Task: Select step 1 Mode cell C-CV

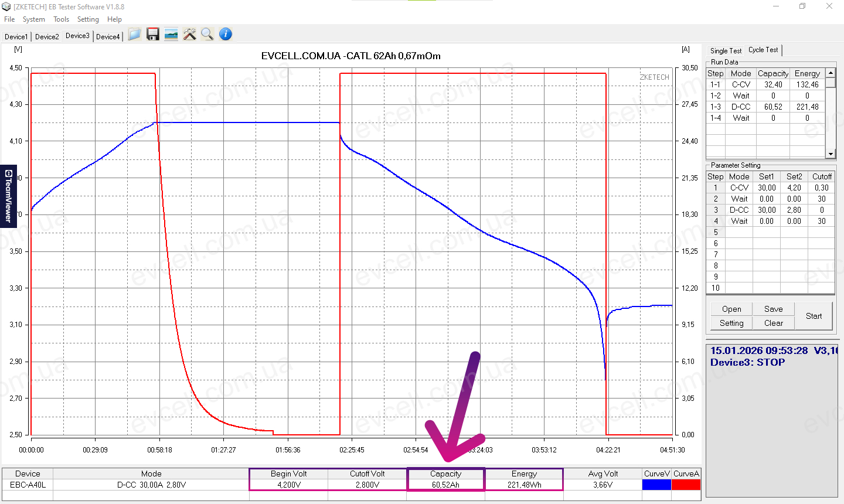Action: (x=739, y=188)
